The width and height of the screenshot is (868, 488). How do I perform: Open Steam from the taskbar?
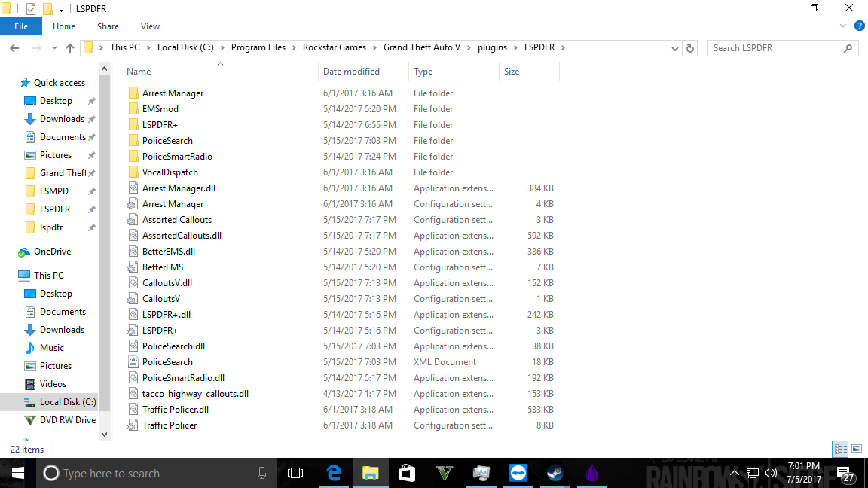tap(555, 473)
